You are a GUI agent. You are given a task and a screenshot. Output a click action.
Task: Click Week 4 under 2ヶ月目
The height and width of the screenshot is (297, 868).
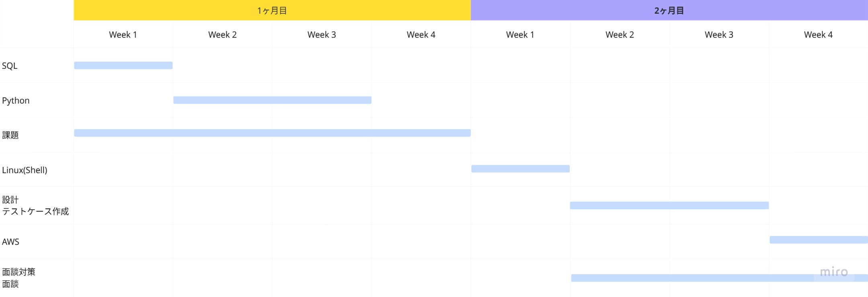tap(818, 35)
